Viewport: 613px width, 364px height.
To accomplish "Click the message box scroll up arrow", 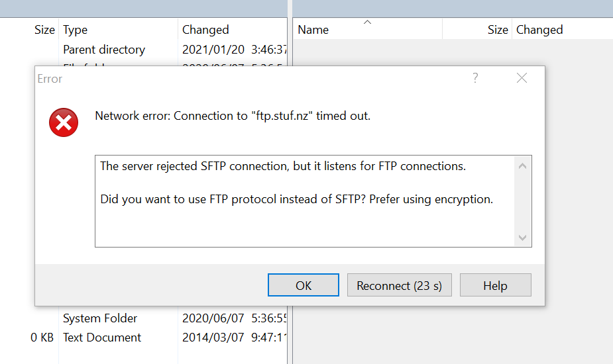I will [x=522, y=165].
